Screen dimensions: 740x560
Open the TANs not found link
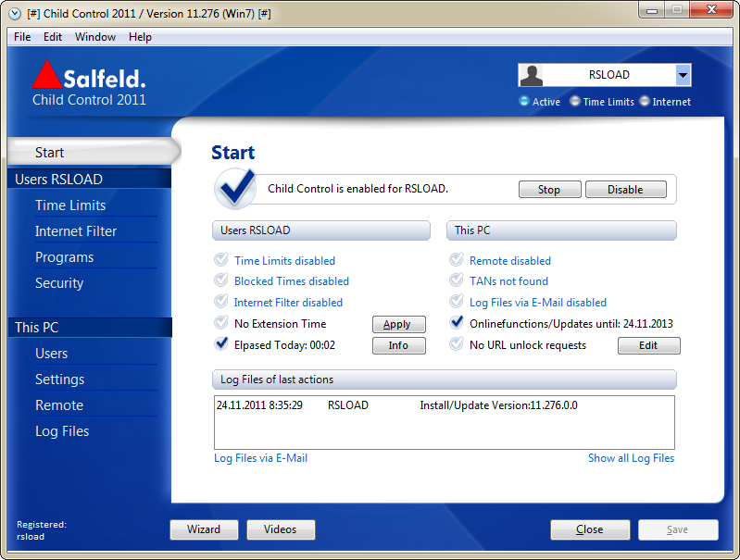click(508, 281)
